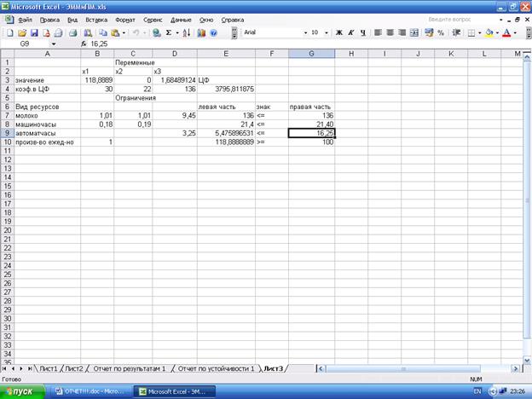
Task: Click the AutoSum sigma icon
Action: click(x=169, y=32)
